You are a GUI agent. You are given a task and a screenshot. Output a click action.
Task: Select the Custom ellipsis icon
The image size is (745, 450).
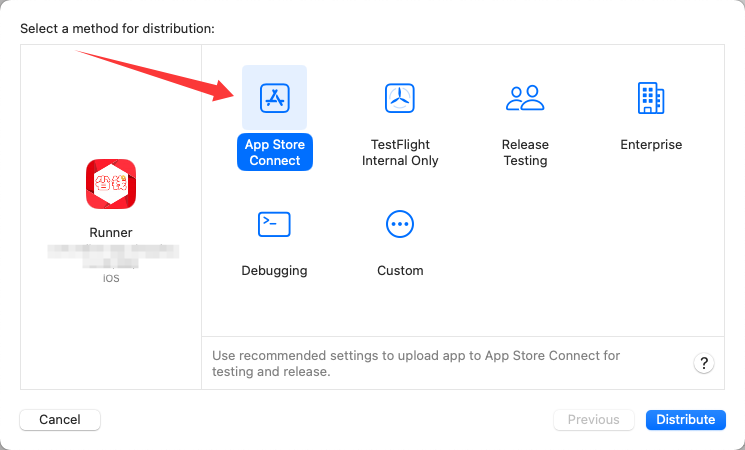[x=400, y=224]
